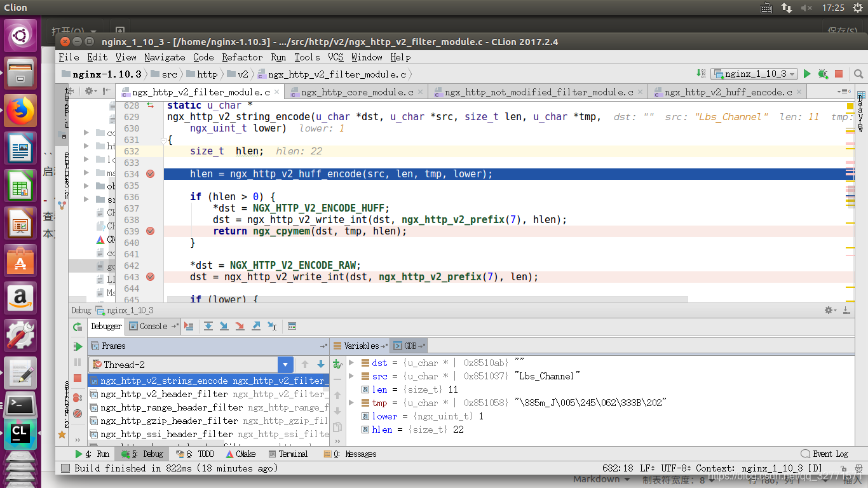Click Run to Cursor icon
The height and width of the screenshot is (488, 868).
tap(272, 326)
